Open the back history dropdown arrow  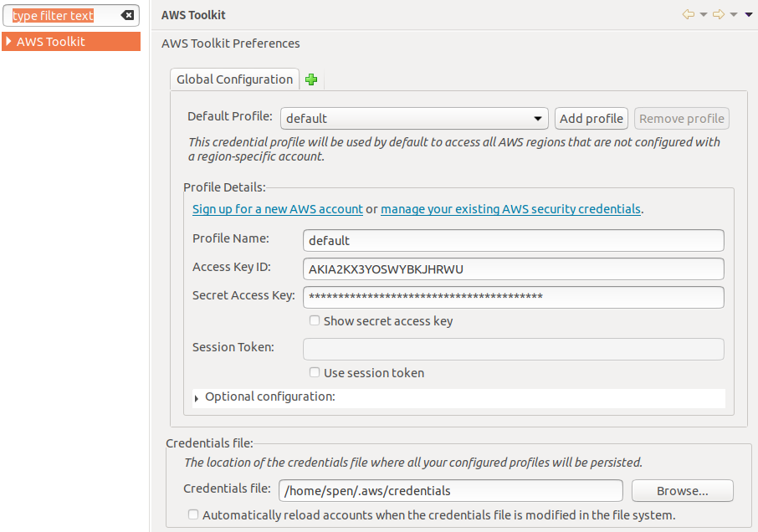coord(703,14)
